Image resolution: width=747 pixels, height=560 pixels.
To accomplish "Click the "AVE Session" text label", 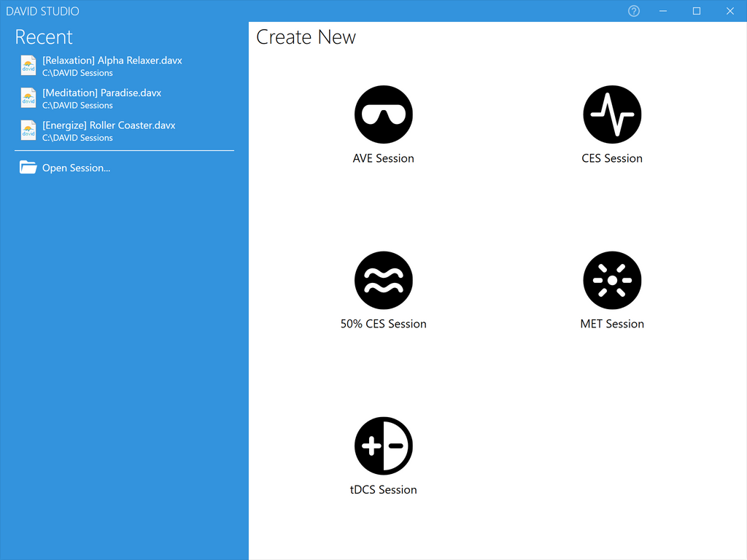I will 383,158.
